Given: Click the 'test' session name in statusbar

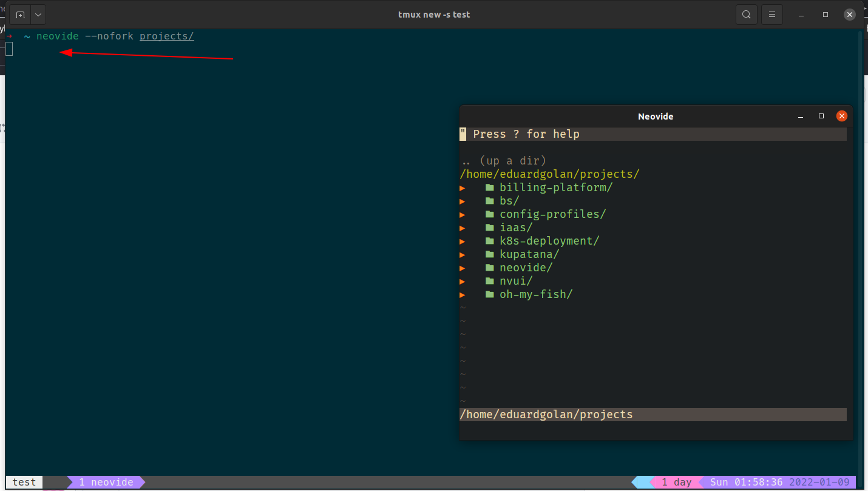Looking at the screenshot, I should [24, 482].
